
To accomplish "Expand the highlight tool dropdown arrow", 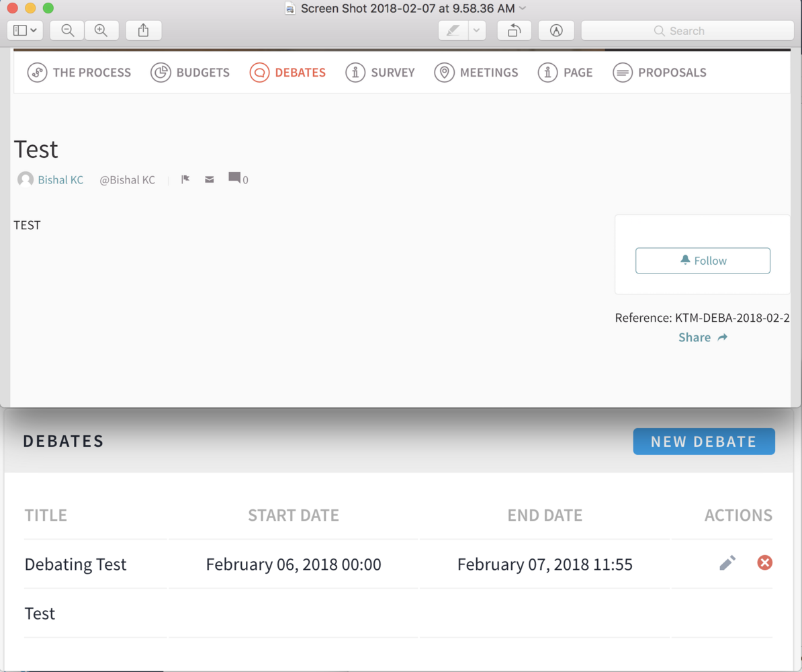I will [477, 30].
